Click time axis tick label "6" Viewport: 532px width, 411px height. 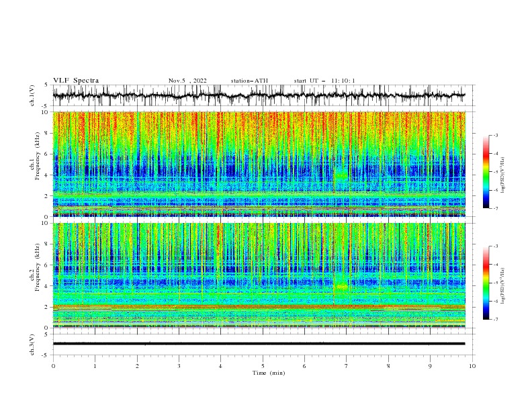pos(305,366)
